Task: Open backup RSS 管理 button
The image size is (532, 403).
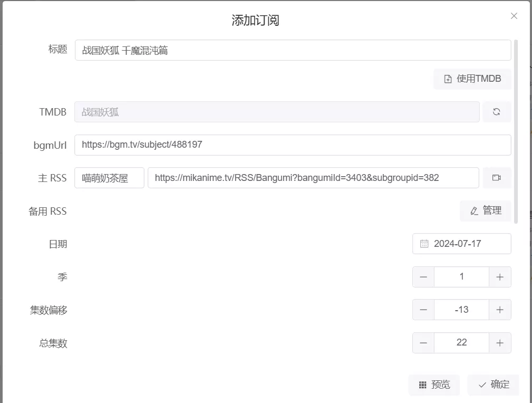Action: 485,210
